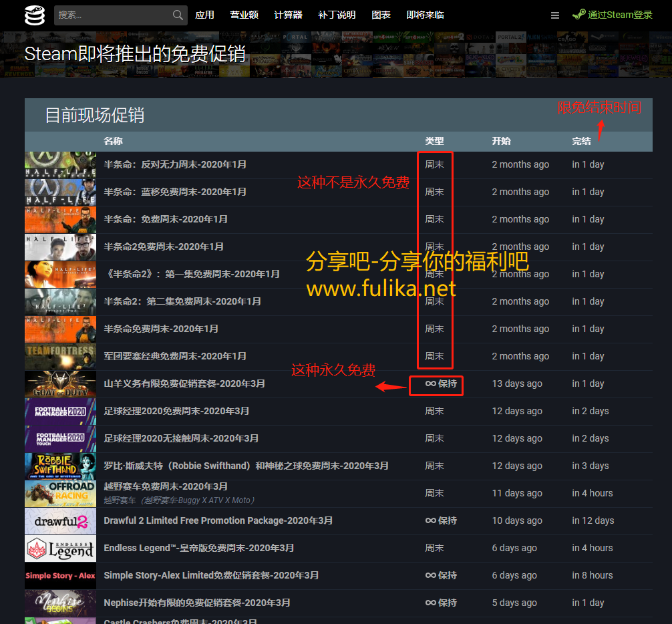Open 半条命：免费周末-2020年1月 link
The height and width of the screenshot is (624, 672).
166,219
